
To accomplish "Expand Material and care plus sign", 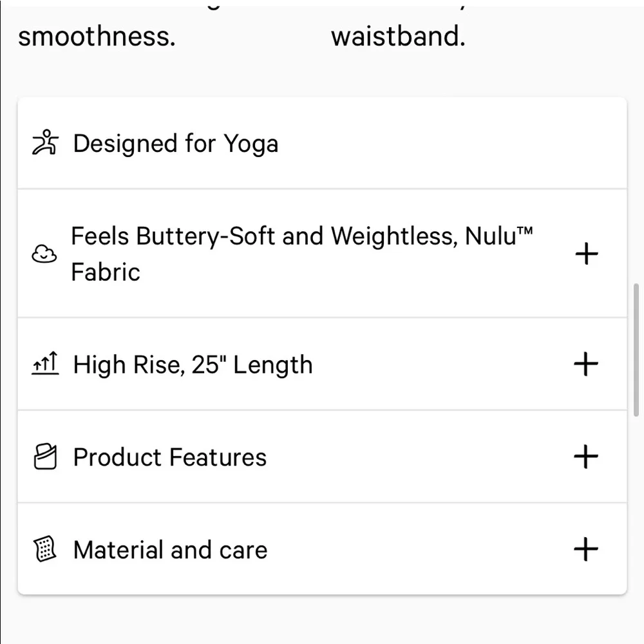I will pyautogui.click(x=586, y=550).
